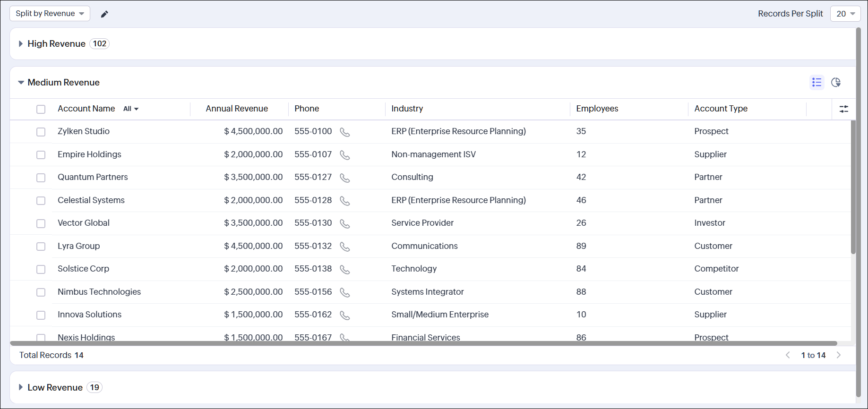Click the horizontal scrollbar of the table
The height and width of the screenshot is (409, 868).
(x=423, y=343)
